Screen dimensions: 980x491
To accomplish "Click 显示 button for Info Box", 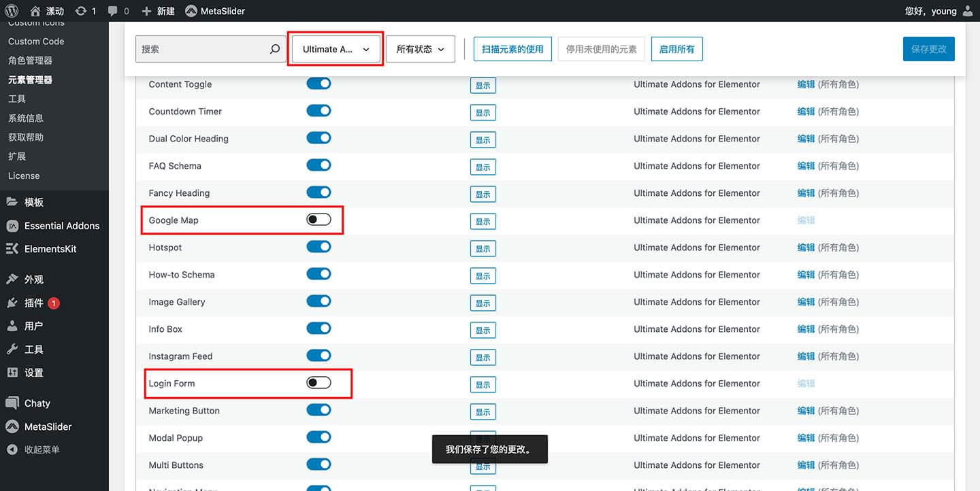I will tap(483, 330).
